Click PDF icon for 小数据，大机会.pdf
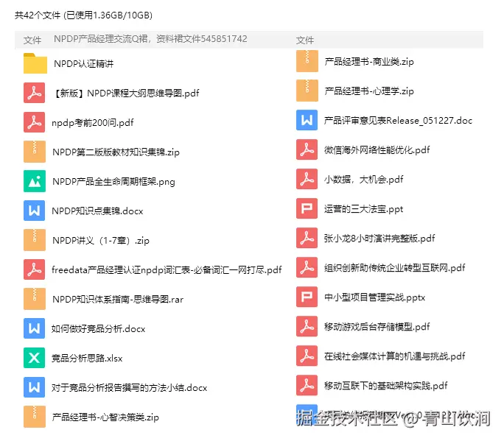The image size is (504, 441). (307, 179)
